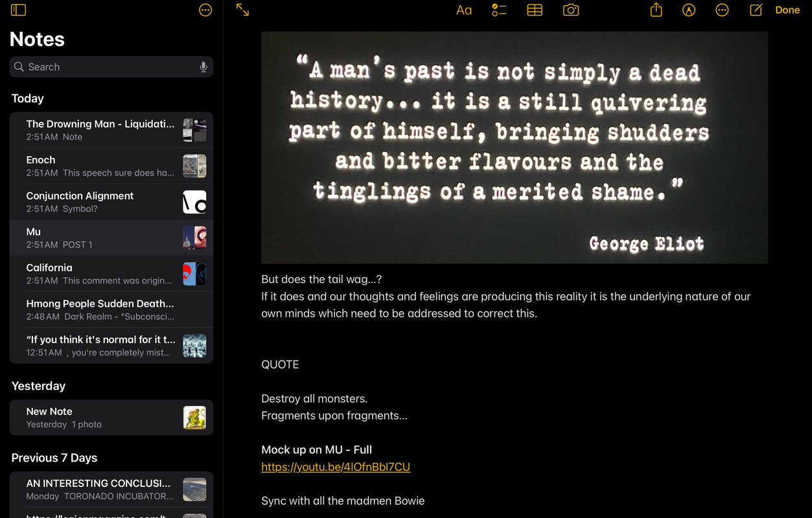Tap the dictation microphone in search
Image resolution: width=812 pixels, height=518 pixels.
pyautogui.click(x=203, y=67)
